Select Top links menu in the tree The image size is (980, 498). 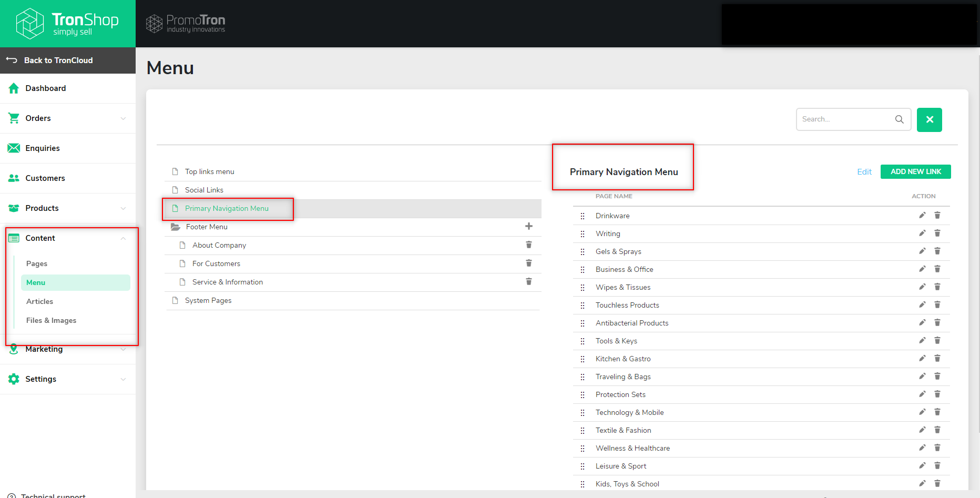pyautogui.click(x=210, y=171)
